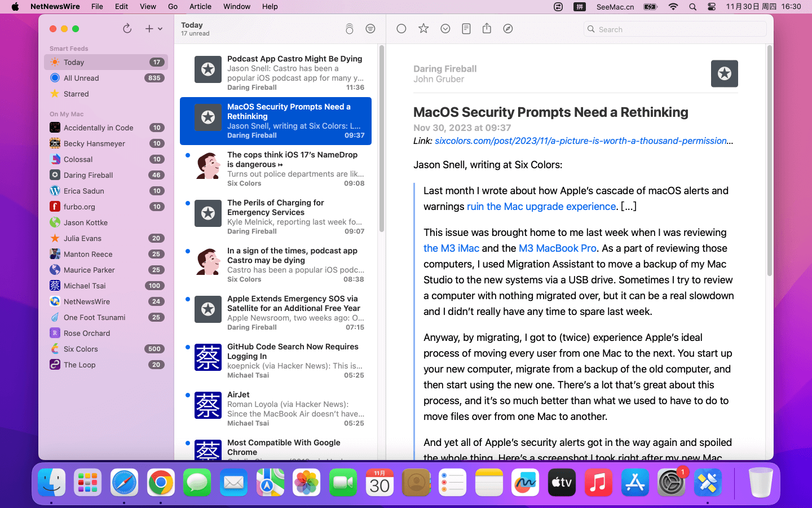Mark all as read in timeline
This screenshot has width=812, height=508.
pos(349,29)
